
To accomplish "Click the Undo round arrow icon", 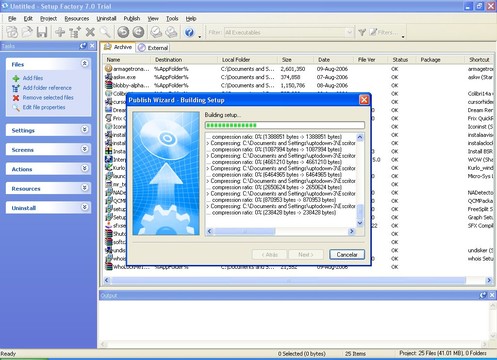I will 123,32.
